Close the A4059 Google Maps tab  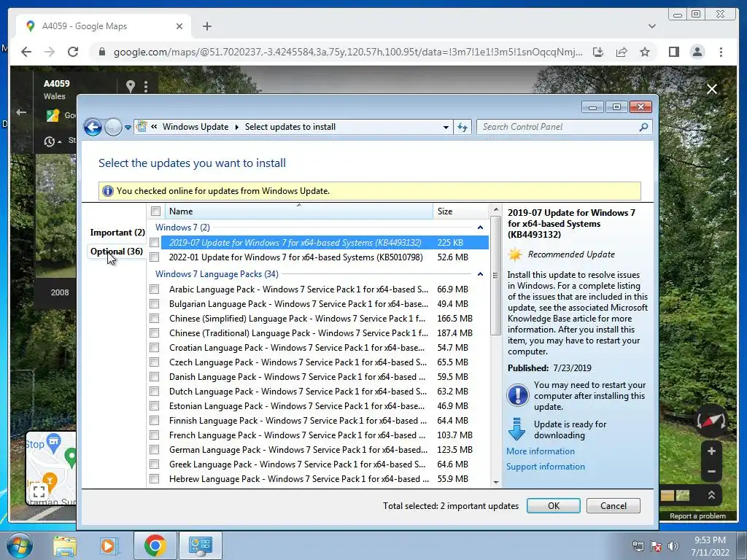179,26
